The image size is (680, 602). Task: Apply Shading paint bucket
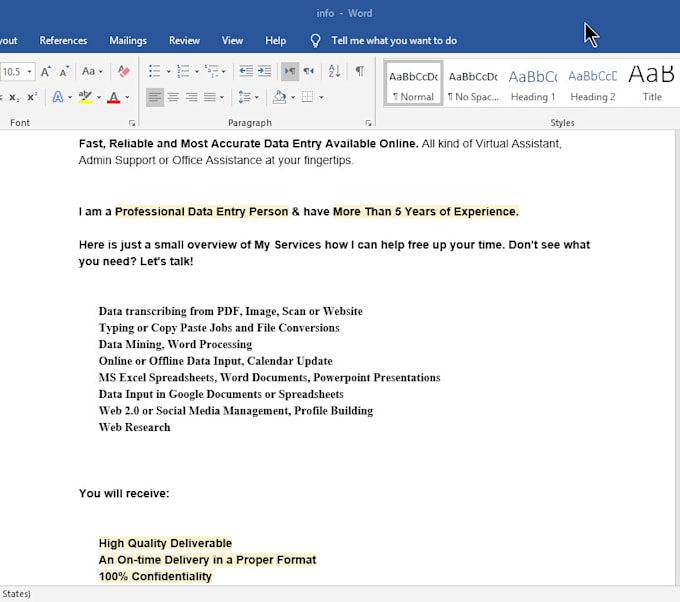(280, 97)
